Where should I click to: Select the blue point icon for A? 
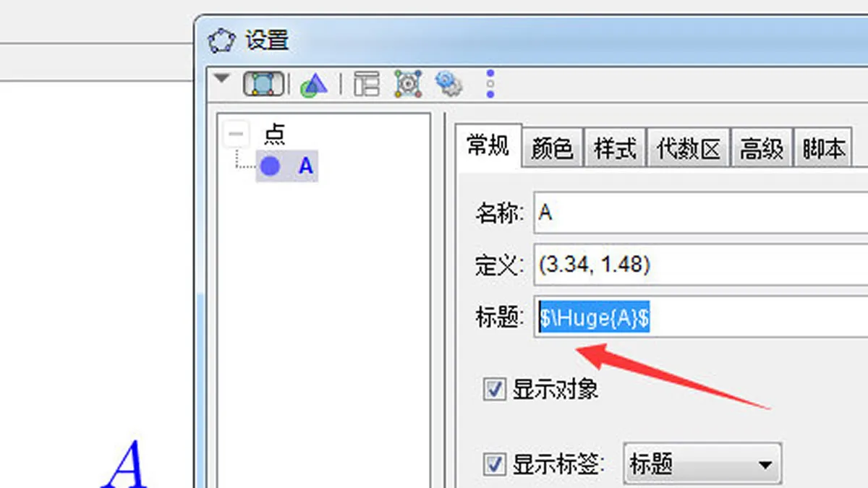click(270, 167)
